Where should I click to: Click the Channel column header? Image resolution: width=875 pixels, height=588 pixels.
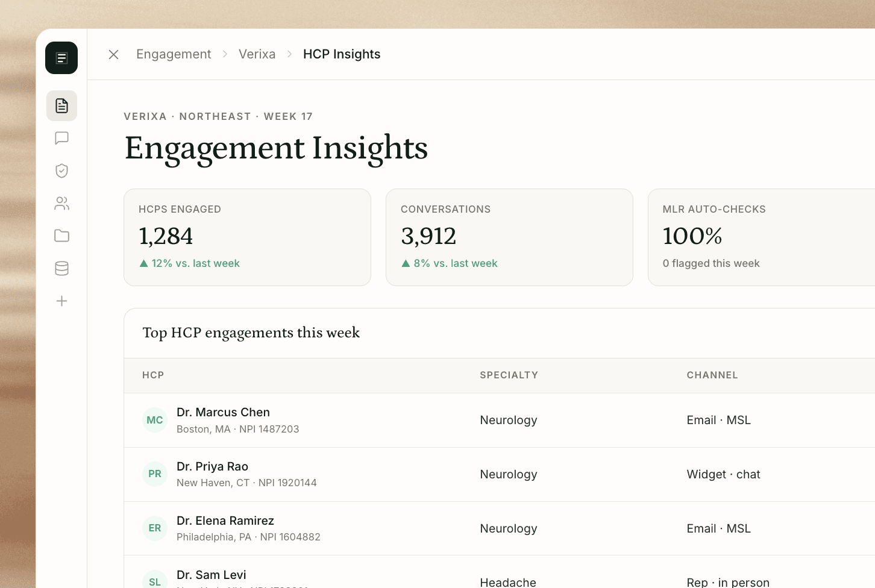click(712, 375)
